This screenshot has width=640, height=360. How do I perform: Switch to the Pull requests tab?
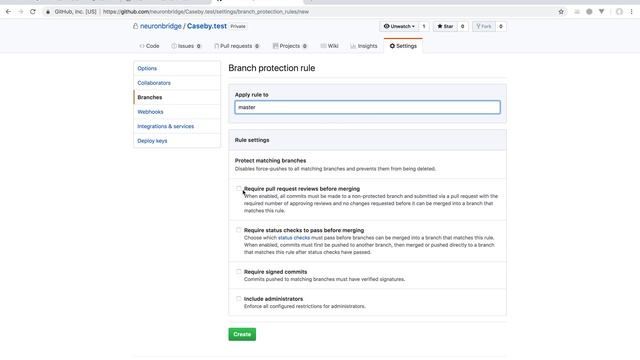pyautogui.click(x=237, y=46)
